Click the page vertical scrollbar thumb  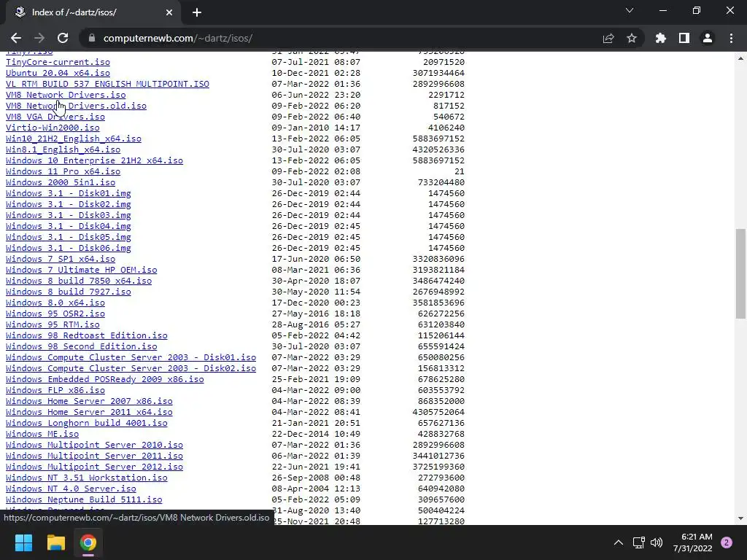[x=740, y=273]
